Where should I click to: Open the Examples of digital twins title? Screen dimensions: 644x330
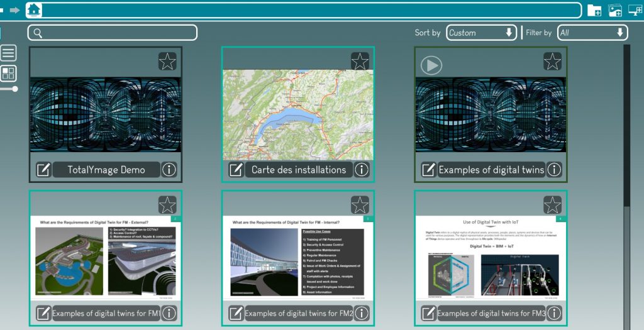pyautogui.click(x=491, y=170)
